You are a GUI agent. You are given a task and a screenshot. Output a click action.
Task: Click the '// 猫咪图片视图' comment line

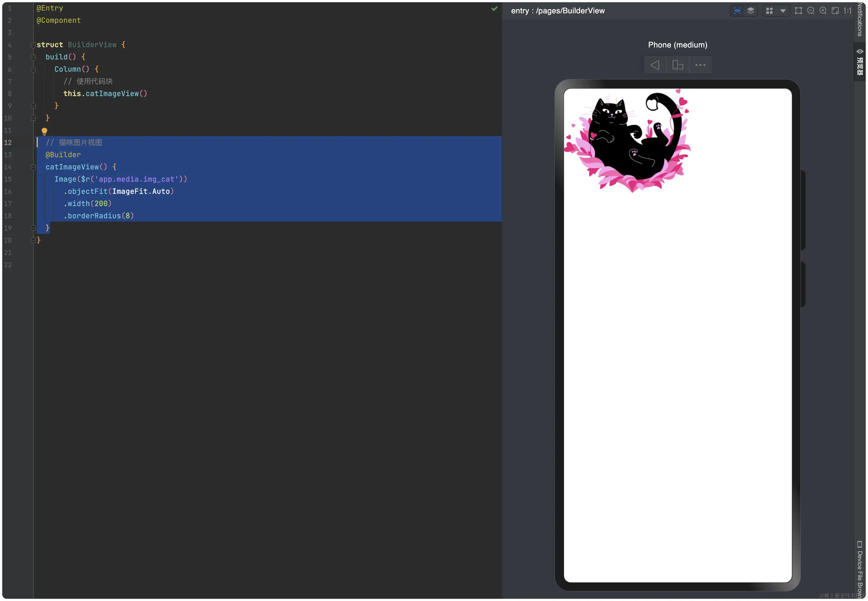74,142
